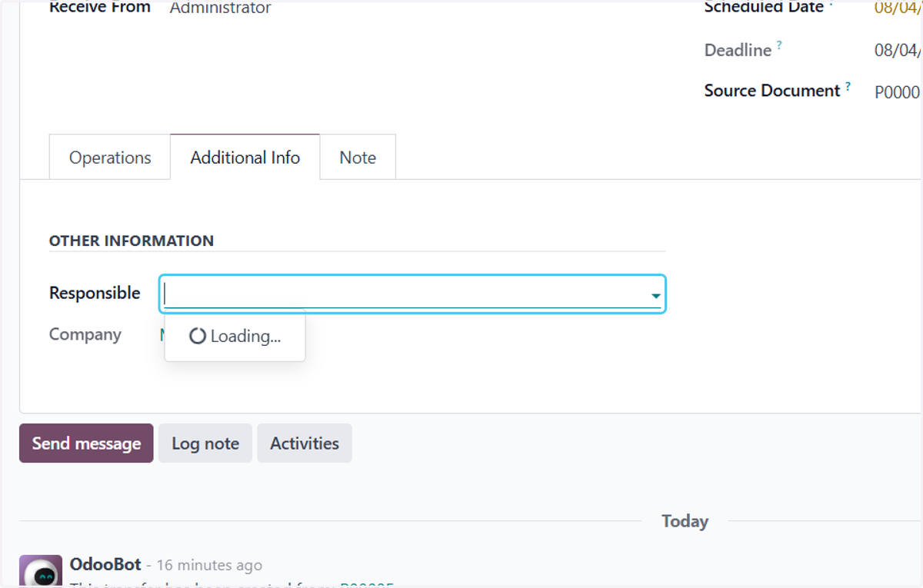The height and width of the screenshot is (588, 923).
Task: Click the OTHER INFORMATION section heading
Action: [x=132, y=241]
